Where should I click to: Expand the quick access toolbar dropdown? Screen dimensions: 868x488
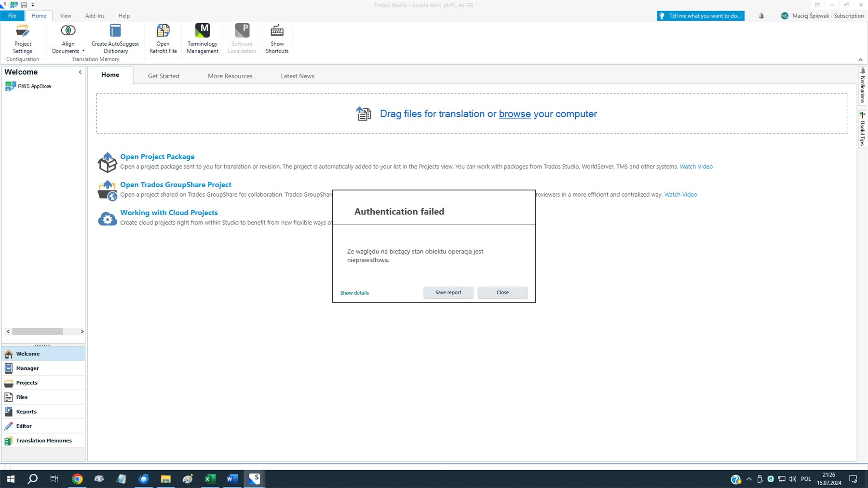[x=33, y=5]
